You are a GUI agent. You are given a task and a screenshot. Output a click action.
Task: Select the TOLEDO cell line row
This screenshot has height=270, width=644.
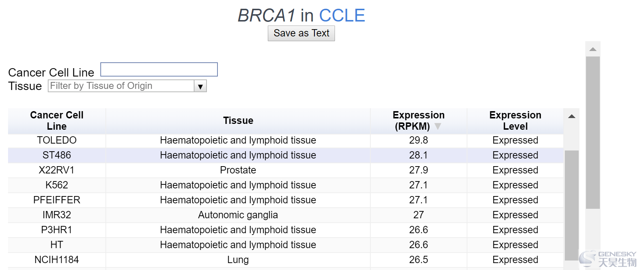(x=286, y=140)
